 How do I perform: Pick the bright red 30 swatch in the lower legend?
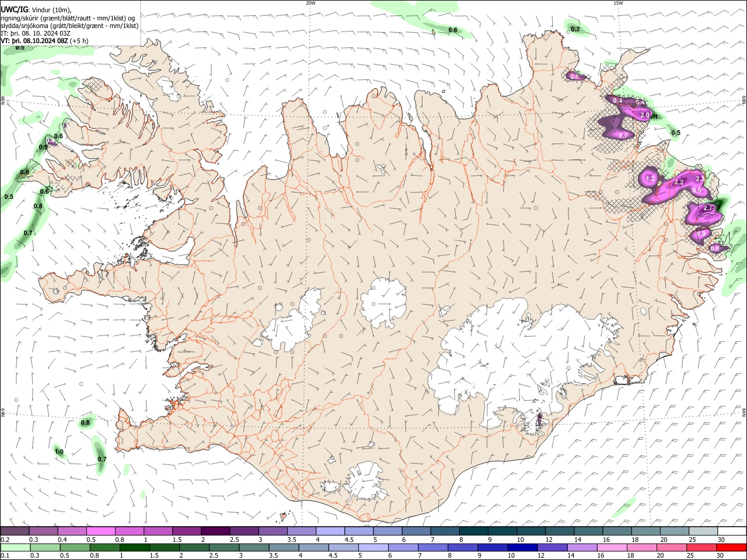pos(731,548)
